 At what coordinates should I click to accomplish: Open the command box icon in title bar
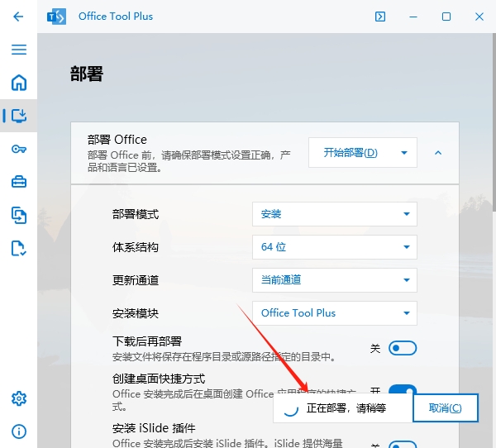point(379,17)
